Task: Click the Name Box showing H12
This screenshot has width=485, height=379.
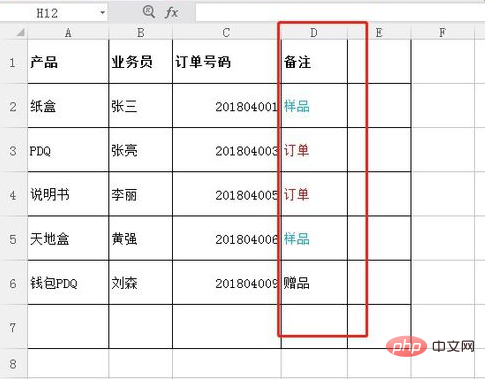Action: tap(48, 13)
